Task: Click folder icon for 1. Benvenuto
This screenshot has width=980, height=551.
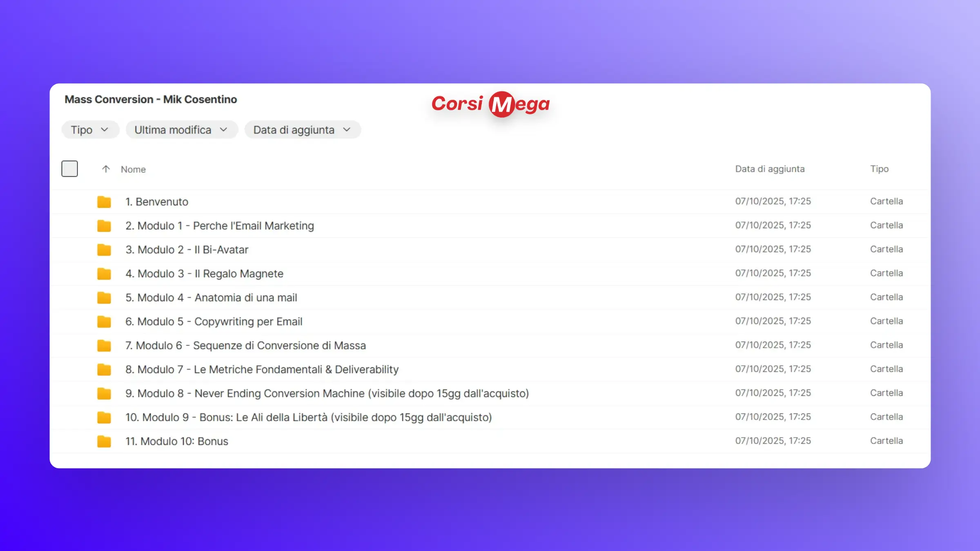Action: click(104, 202)
